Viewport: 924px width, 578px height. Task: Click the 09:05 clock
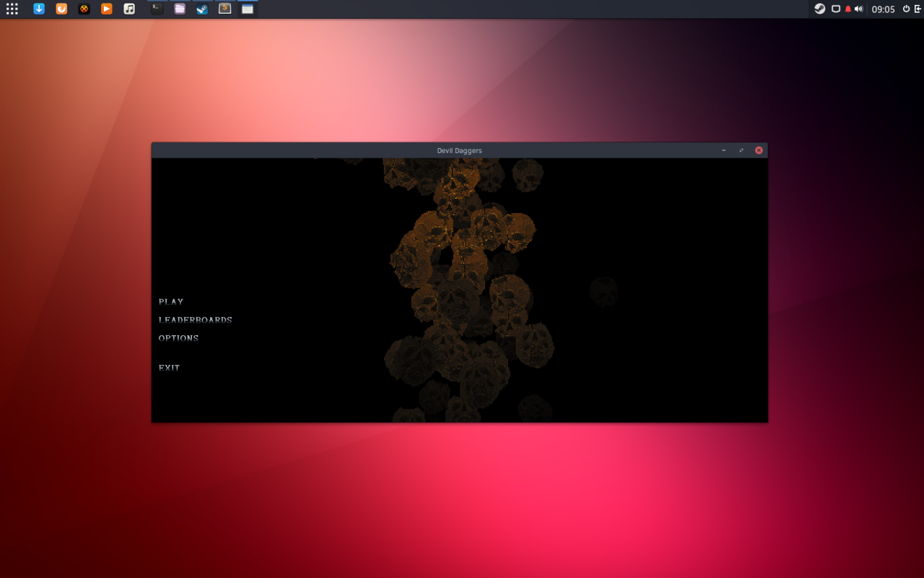tap(883, 9)
